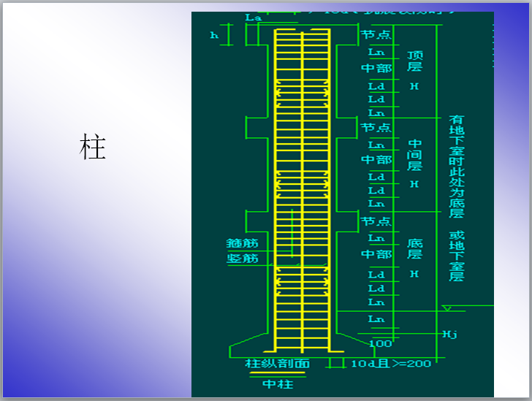This screenshot has height=401, width=532.
Task: Select the 底层 bottom floor label
Action: coord(414,248)
